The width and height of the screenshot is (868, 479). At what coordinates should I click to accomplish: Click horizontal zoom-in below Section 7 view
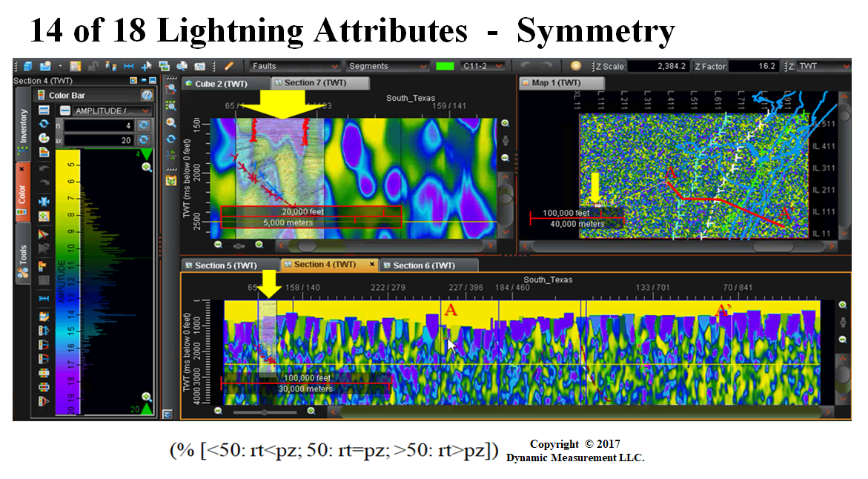(x=259, y=245)
